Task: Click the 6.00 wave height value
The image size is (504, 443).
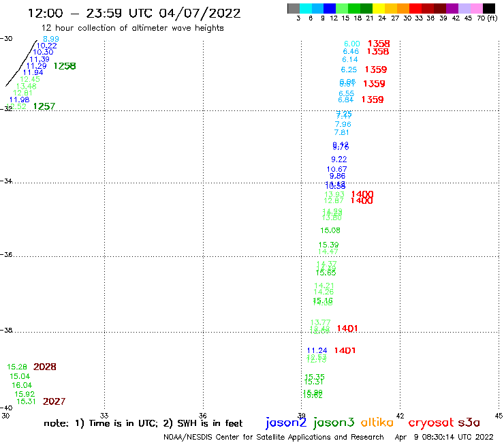Action: point(352,44)
